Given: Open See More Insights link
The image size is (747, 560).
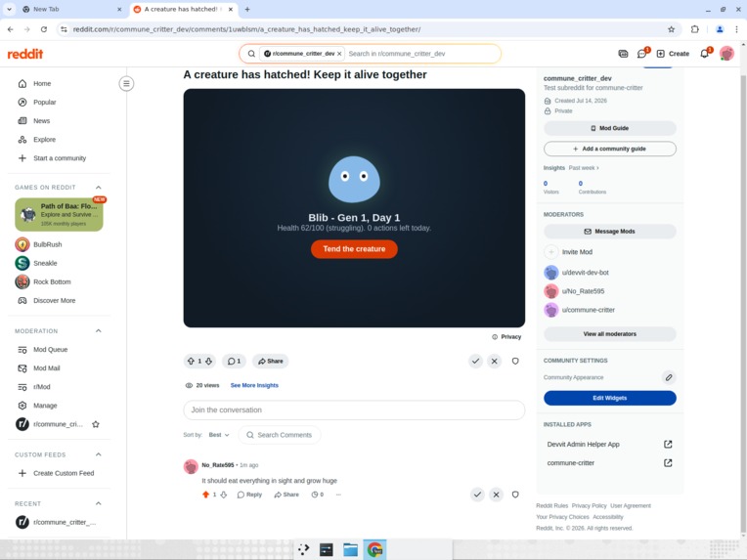Looking at the screenshot, I should 254,385.
